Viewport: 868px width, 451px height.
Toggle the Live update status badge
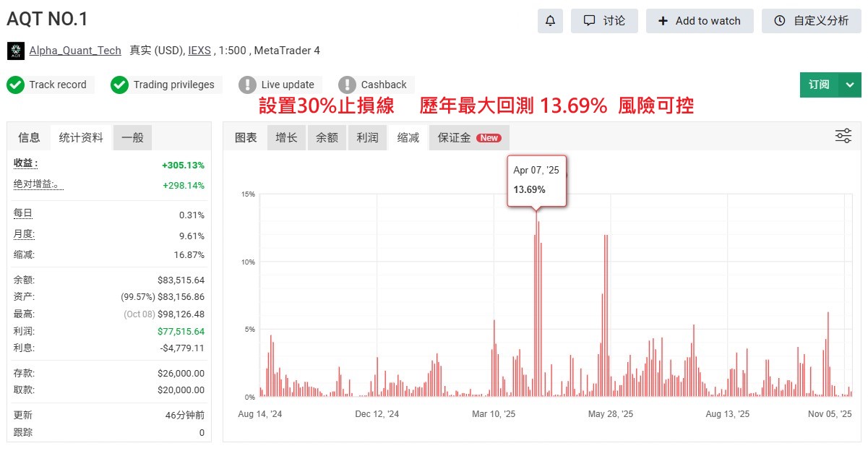click(x=279, y=85)
